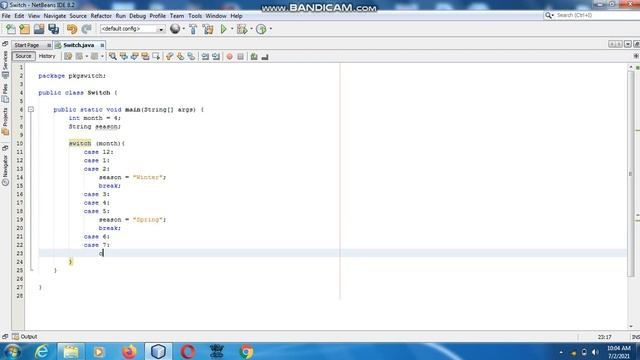Open the Run menu
This screenshot has width=640, height=360.
(x=120, y=16)
